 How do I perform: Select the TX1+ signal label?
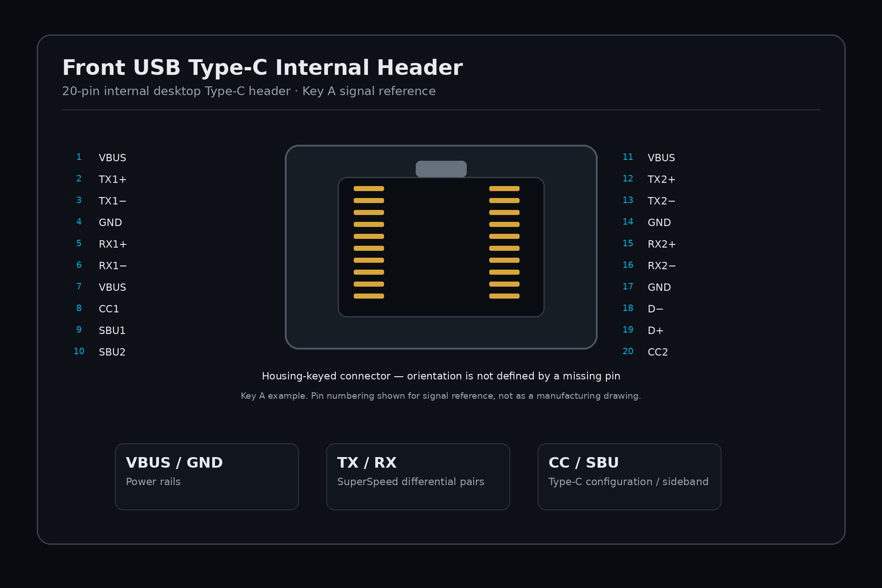click(113, 179)
